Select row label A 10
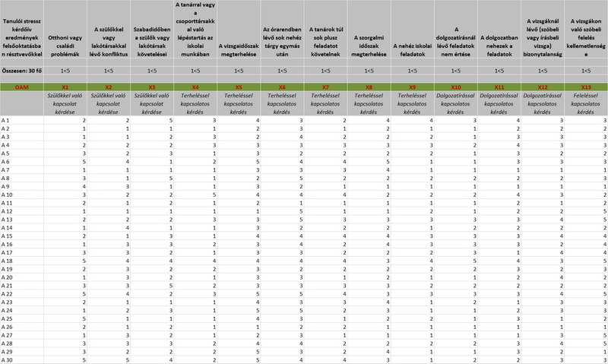The image size is (608, 364). point(22,195)
